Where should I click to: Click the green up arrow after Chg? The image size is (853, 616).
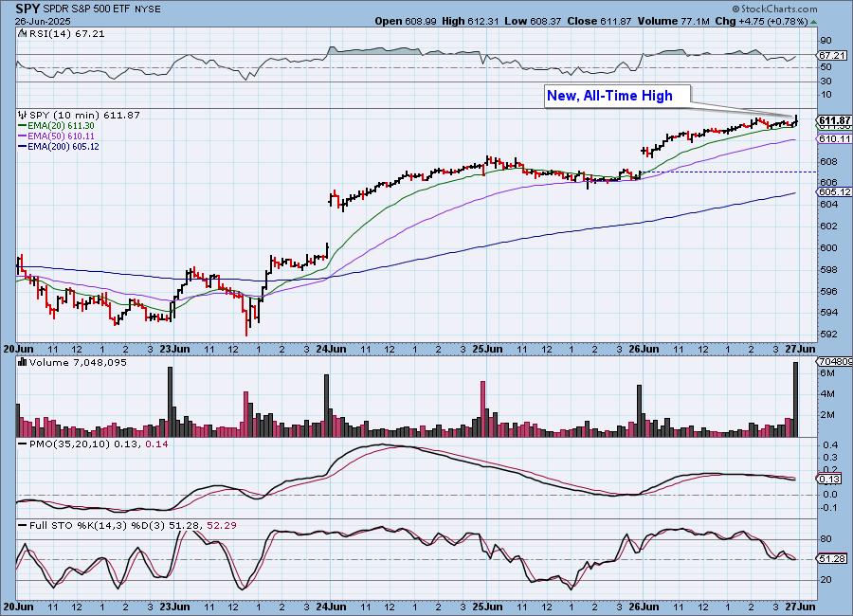[813, 22]
